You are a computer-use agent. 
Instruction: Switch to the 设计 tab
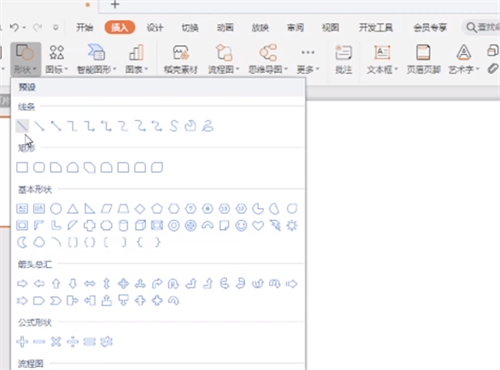click(x=155, y=27)
